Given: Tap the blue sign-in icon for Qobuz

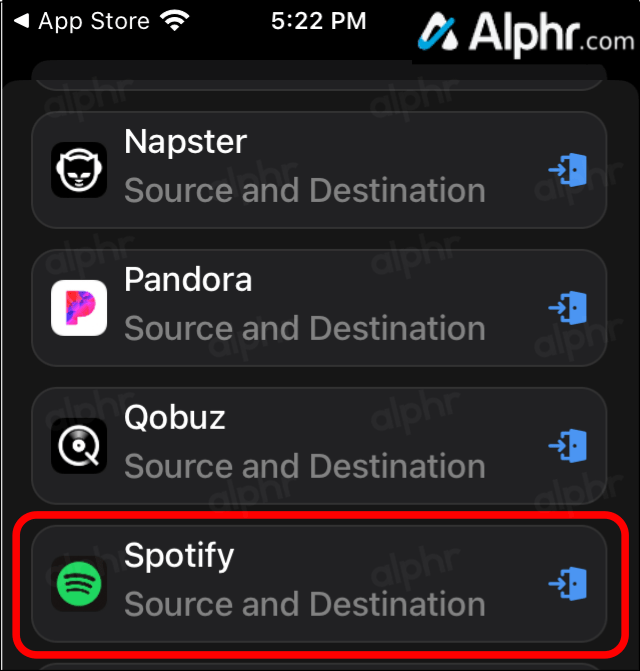Looking at the screenshot, I should pos(568,445).
